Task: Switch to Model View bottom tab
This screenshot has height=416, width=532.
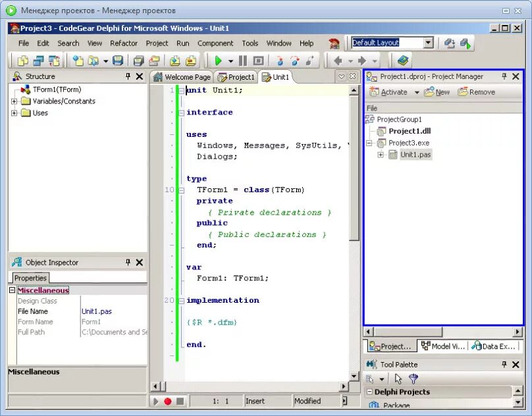Action: [x=442, y=346]
